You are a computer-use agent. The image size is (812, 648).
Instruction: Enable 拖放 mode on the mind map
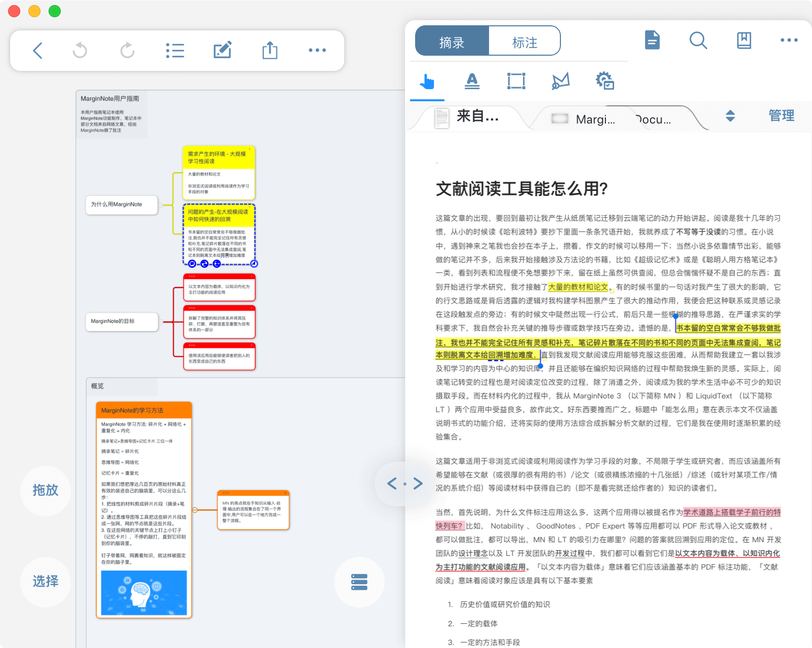[45, 490]
